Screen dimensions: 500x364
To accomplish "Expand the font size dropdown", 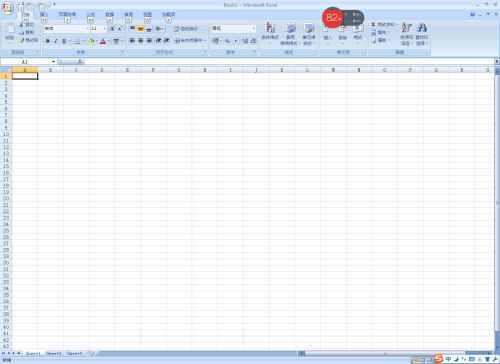I will pos(104,29).
